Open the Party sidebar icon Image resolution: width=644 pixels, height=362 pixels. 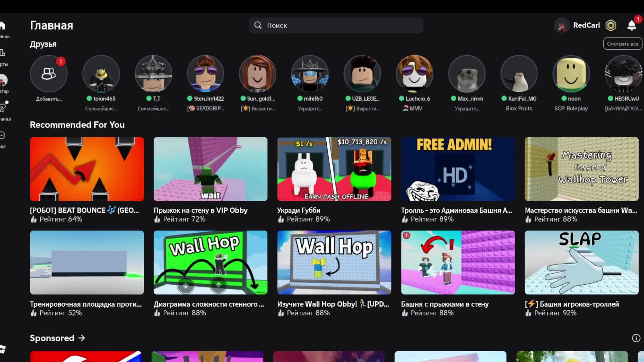(3, 107)
